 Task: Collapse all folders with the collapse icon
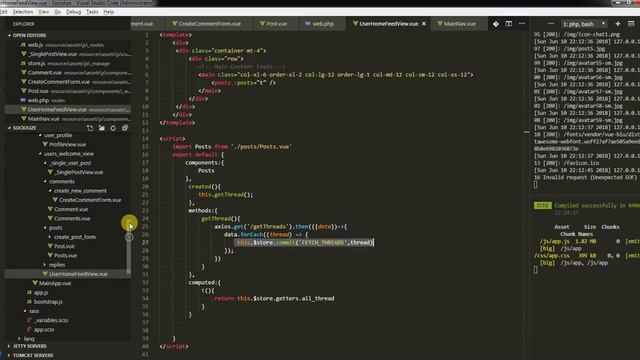tap(125, 128)
